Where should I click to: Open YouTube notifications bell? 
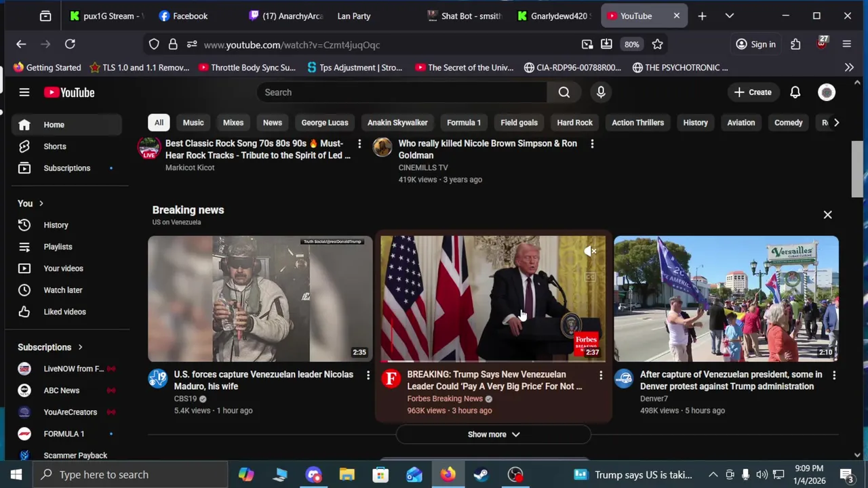(795, 92)
